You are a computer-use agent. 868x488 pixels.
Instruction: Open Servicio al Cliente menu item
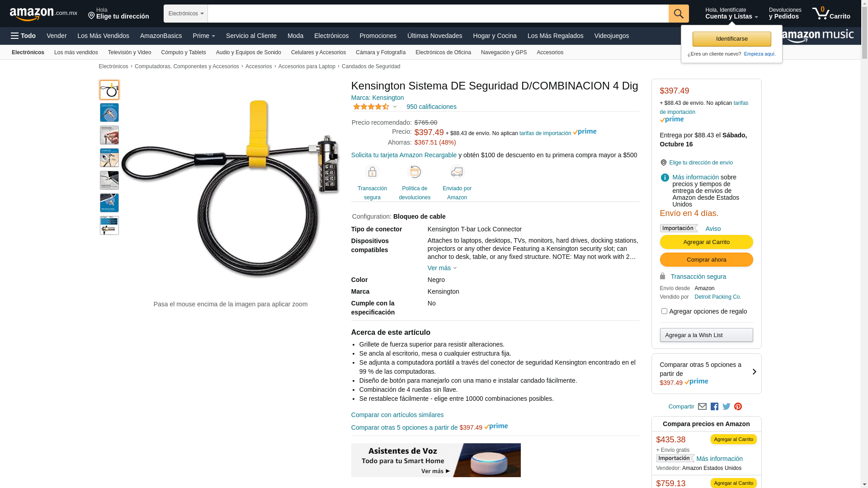pos(251,36)
